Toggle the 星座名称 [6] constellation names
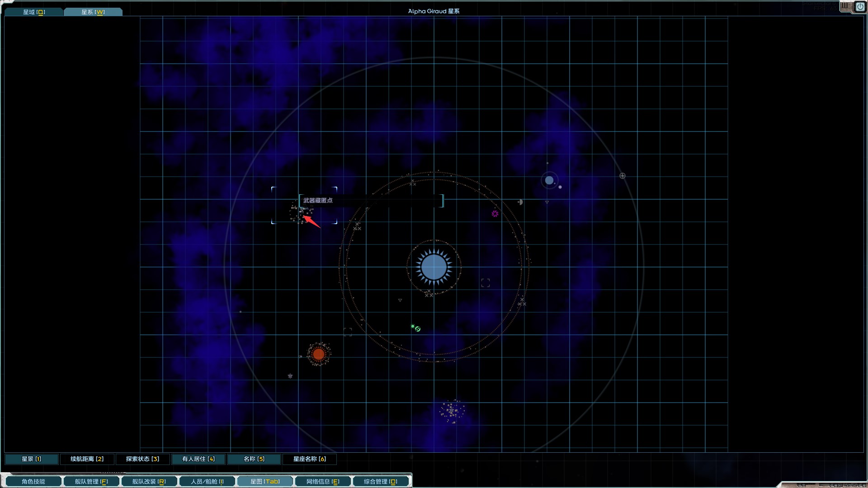The image size is (868, 488). (x=309, y=459)
